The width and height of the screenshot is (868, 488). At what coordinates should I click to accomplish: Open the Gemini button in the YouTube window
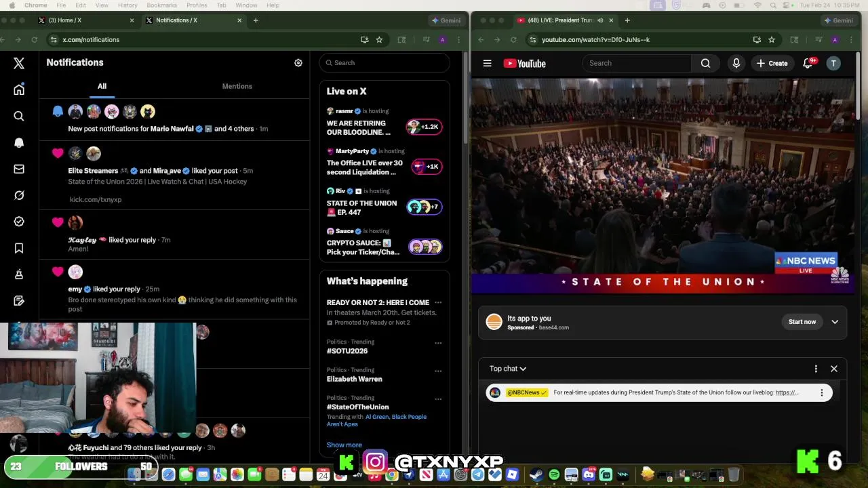click(x=838, y=20)
